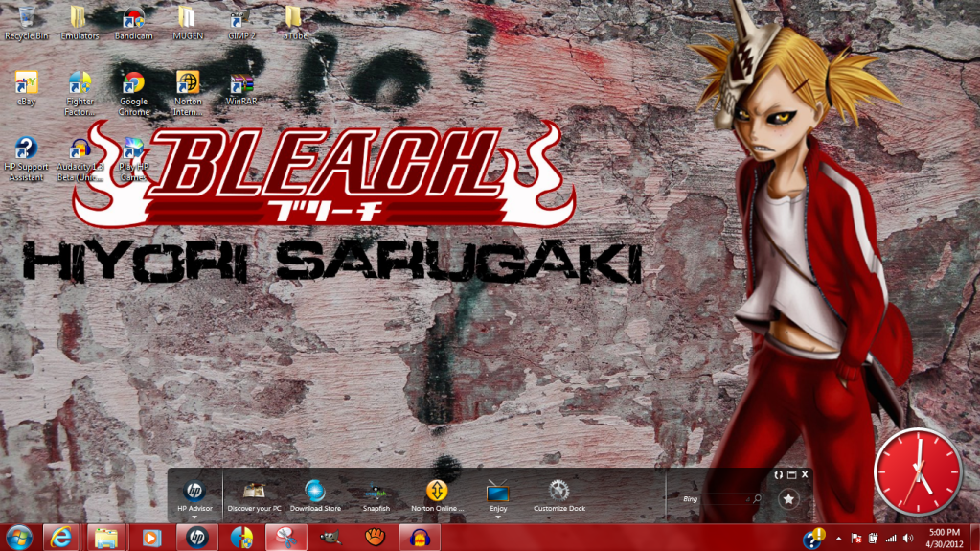
Task: Switch to Snipping Tool taskbar button
Action: [285, 538]
